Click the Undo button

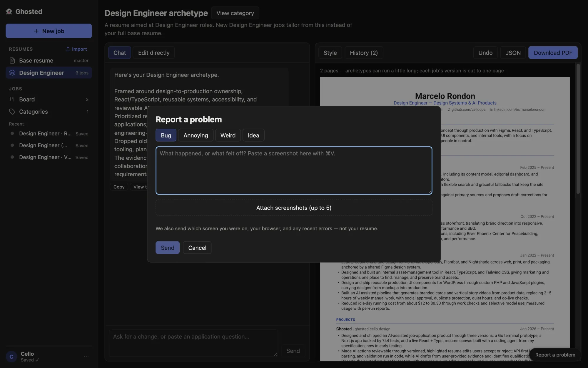tap(485, 53)
